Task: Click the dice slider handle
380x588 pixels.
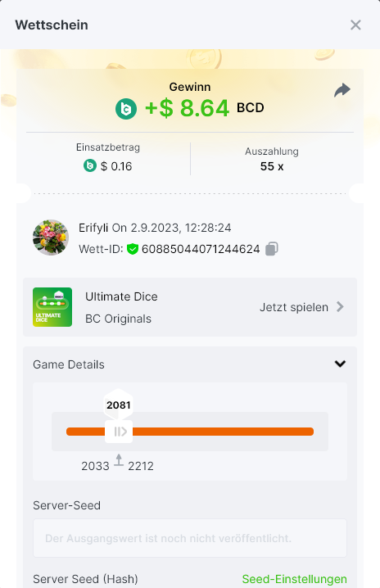Action: click(119, 432)
